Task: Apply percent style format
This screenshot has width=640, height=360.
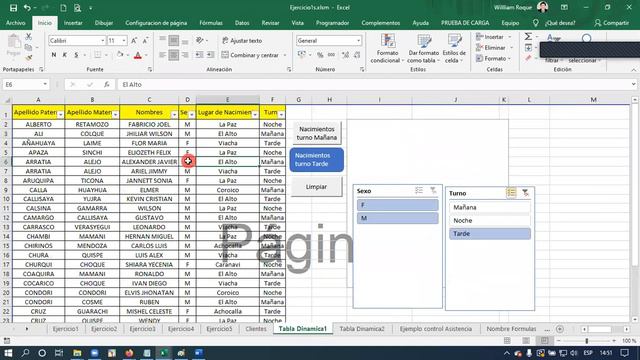Action: pyautogui.click(x=320, y=55)
